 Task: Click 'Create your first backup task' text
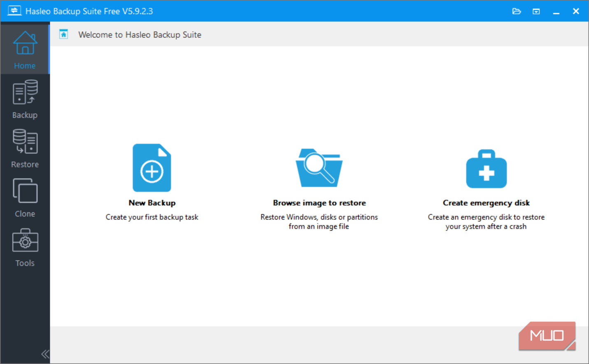[x=152, y=217]
